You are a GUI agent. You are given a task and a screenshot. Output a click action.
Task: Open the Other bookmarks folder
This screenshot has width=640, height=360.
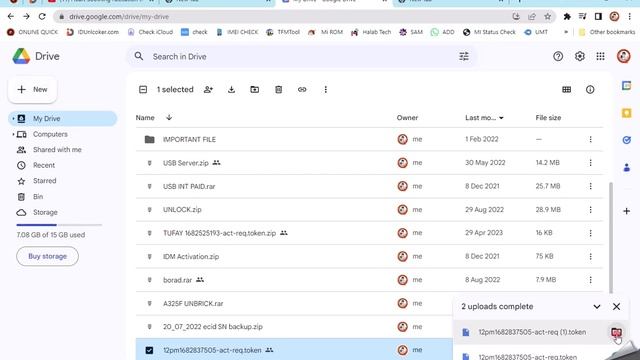click(607, 32)
